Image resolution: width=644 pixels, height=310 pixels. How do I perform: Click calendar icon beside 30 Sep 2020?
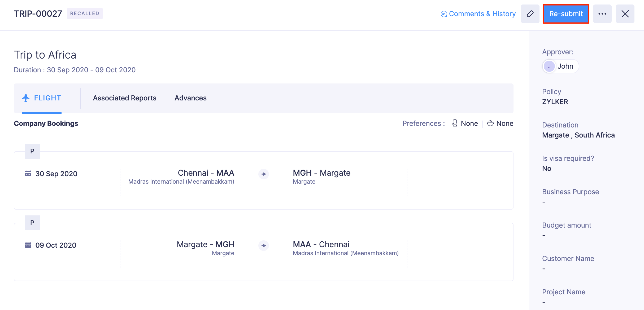28,174
